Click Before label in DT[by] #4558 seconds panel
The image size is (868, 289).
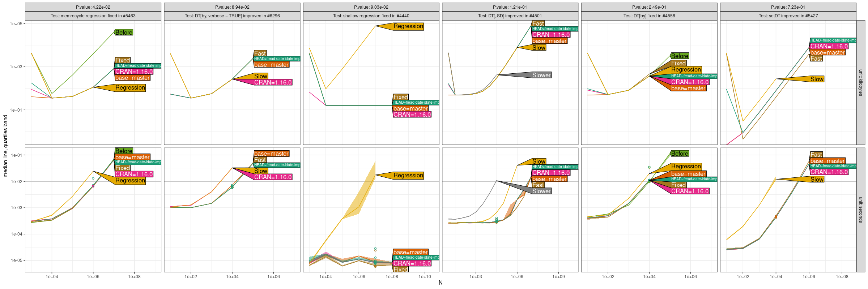680,154
